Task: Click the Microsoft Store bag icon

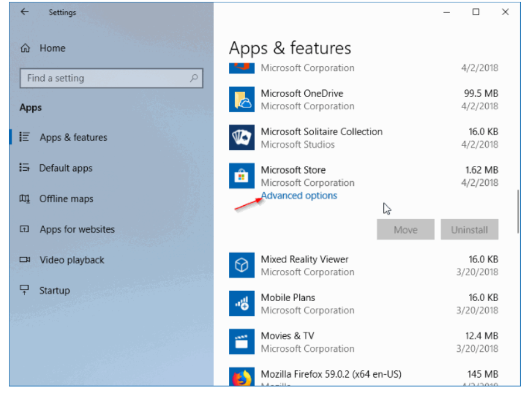Action: [242, 176]
